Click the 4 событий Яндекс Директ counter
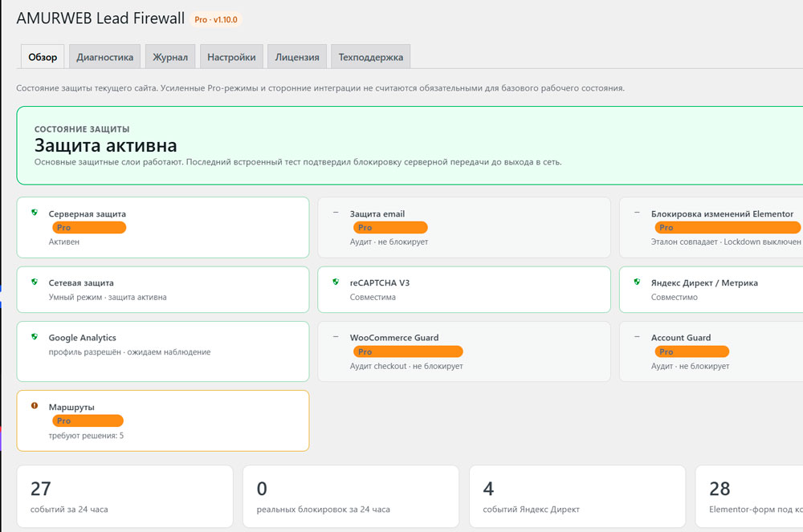 point(577,496)
